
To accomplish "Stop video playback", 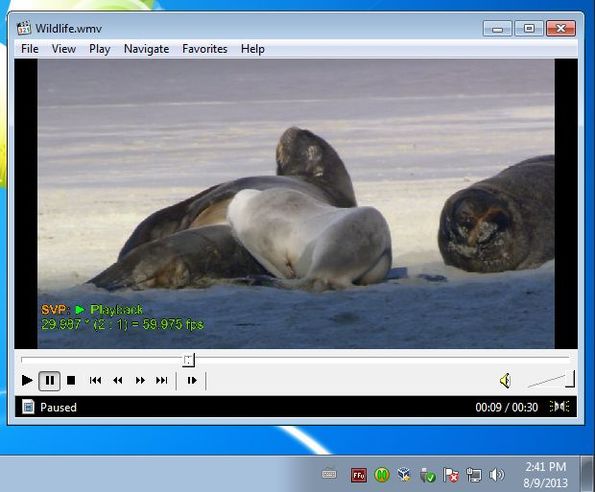I will coord(71,380).
